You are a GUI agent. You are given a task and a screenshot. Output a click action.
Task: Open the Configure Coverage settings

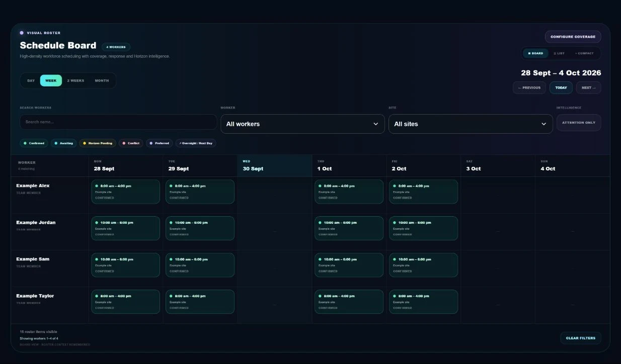(x=573, y=37)
